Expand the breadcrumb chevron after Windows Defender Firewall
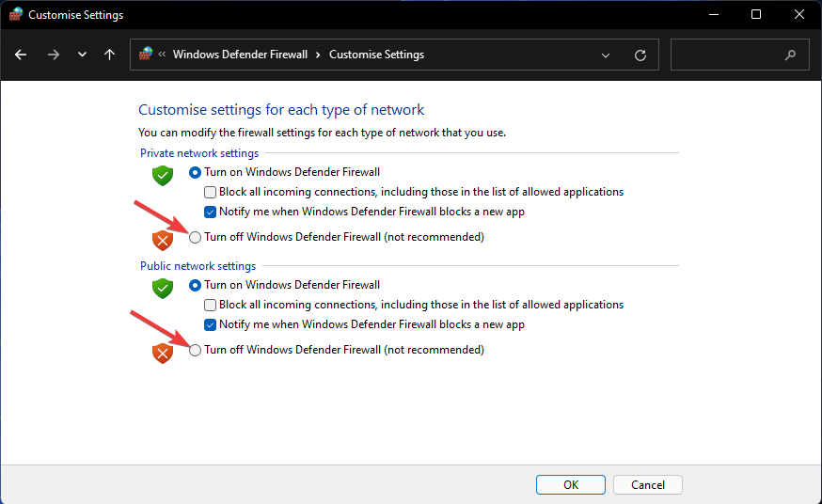 [318, 55]
